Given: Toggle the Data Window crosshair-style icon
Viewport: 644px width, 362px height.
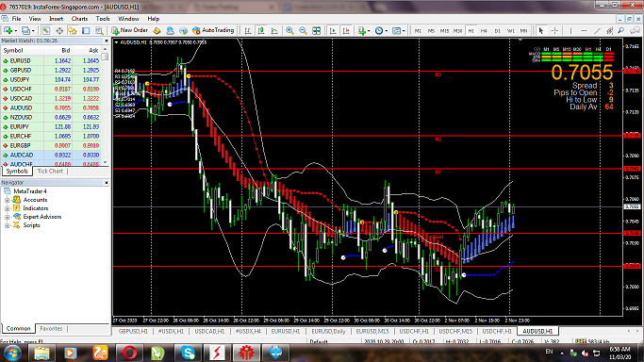Looking at the screenshot, I should 59,31.
